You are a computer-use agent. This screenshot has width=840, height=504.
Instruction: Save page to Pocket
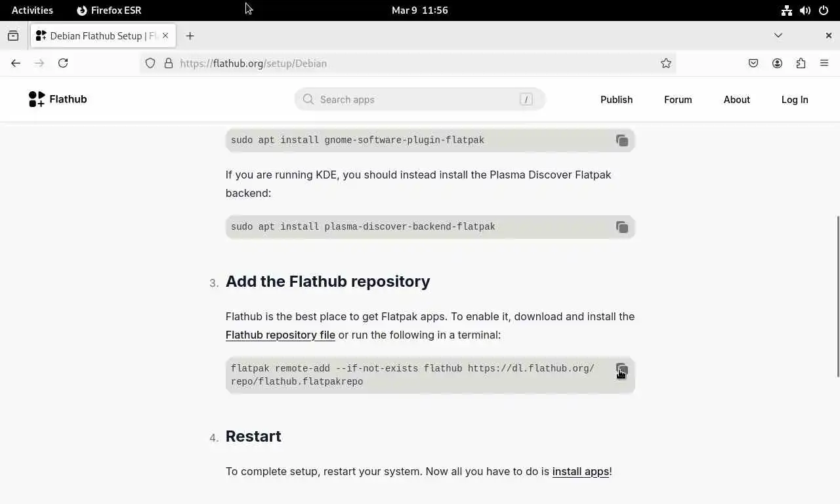pos(753,63)
